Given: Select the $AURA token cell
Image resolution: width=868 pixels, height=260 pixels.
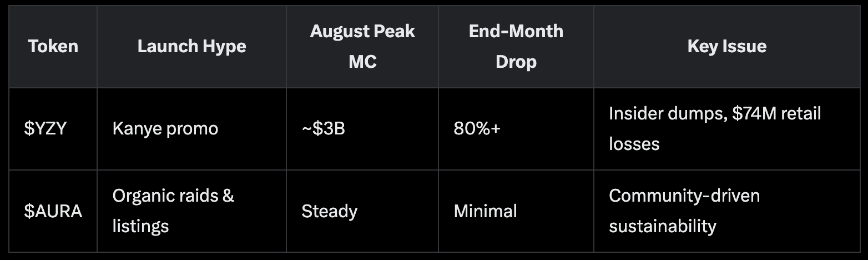Looking at the screenshot, I should pyautogui.click(x=53, y=211).
